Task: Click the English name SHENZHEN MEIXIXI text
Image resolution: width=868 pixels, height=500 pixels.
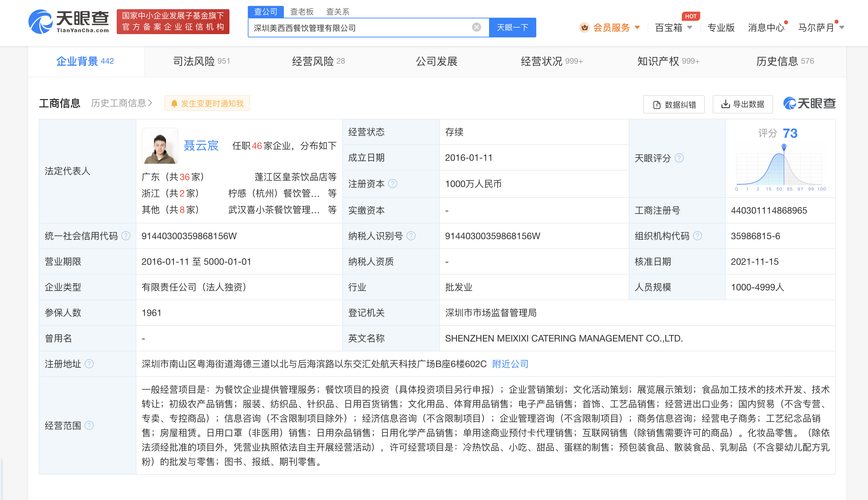Action: tap(564, 338)
